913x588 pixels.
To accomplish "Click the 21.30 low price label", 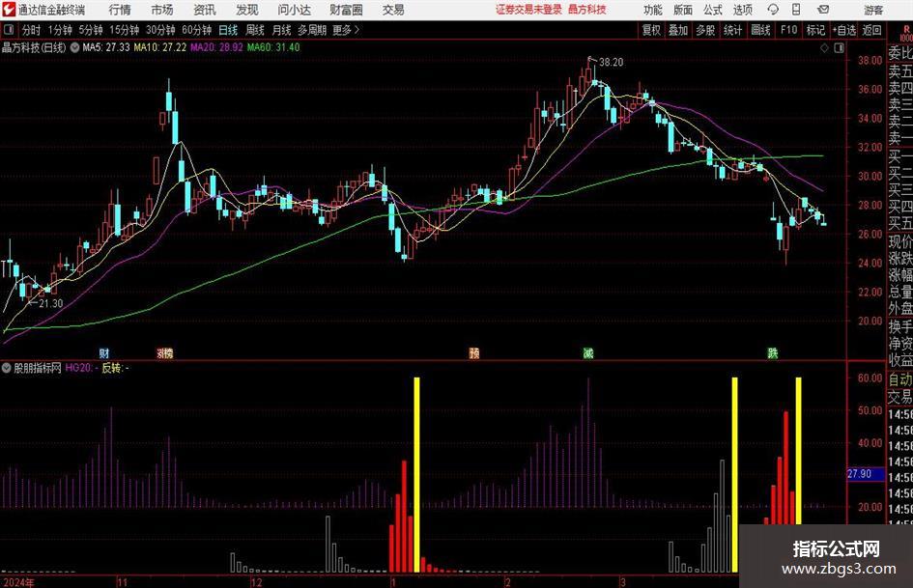I will point(50,303).
